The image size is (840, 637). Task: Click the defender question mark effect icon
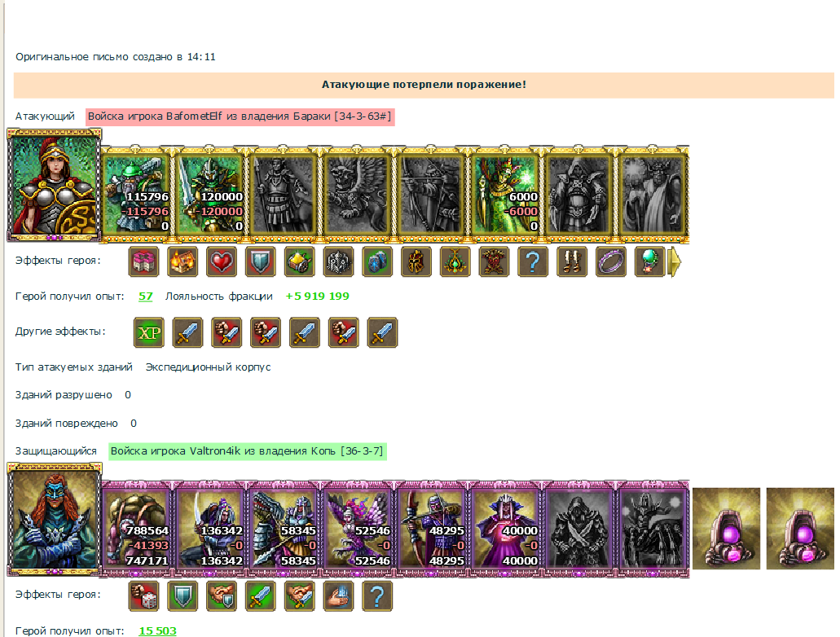377,595
